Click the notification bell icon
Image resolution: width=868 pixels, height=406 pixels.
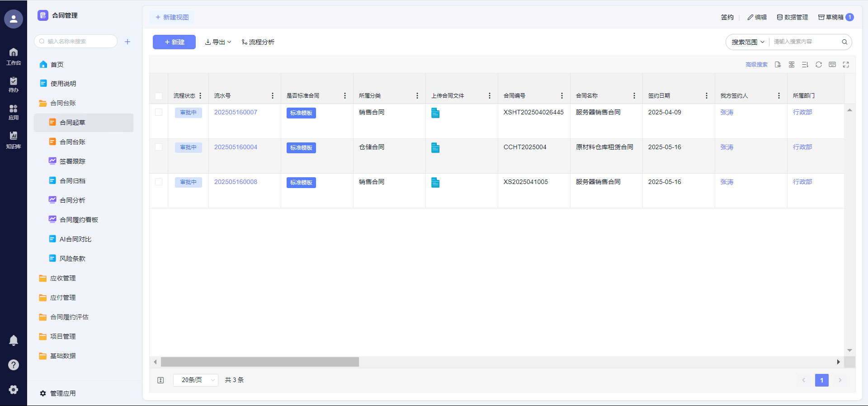point(14,340)
